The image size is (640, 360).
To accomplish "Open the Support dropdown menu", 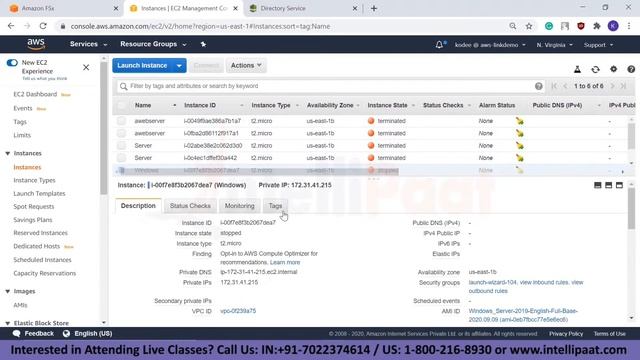I will 598,45.
